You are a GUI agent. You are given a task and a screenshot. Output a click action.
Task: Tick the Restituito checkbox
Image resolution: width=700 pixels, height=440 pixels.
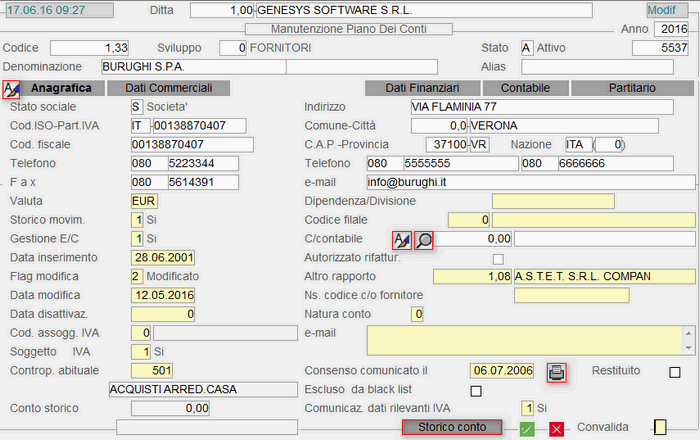pyautogui.click(x=674, y=371)
